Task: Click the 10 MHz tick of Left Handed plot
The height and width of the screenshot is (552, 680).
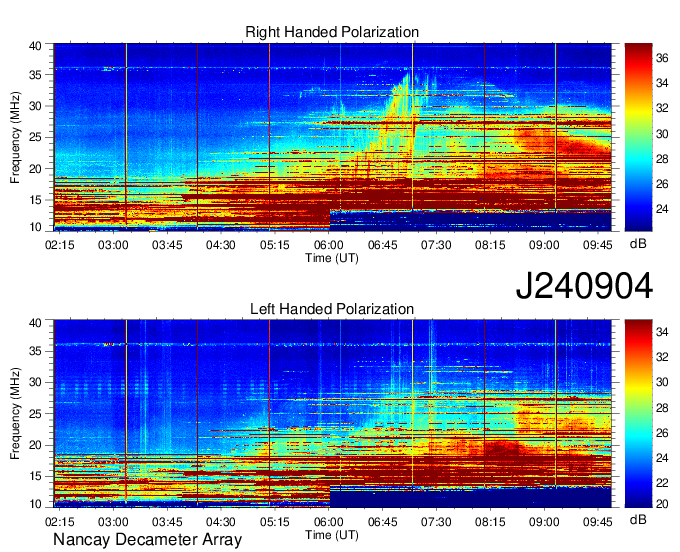Action: [35, 503]
